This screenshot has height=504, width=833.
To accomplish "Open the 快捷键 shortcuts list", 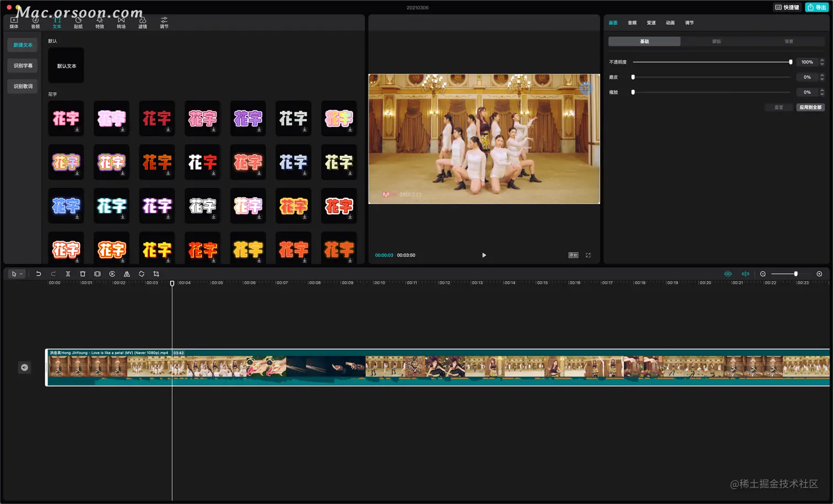I will point(787,7).
